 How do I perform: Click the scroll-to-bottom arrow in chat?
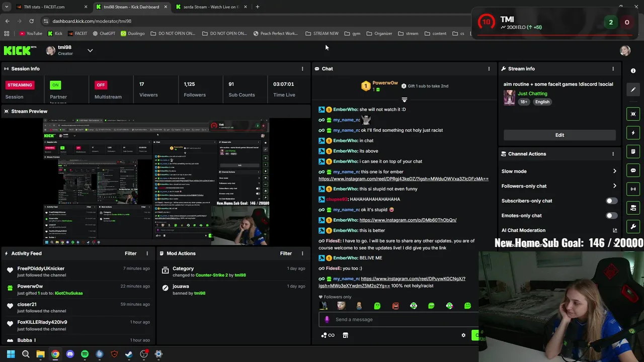[404, 100]
